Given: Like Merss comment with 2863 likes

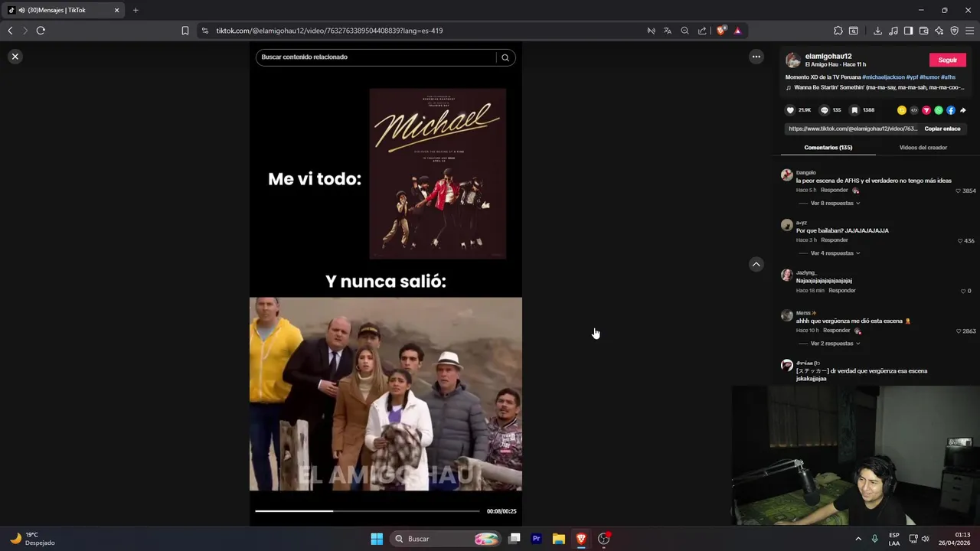Looking at the screenshot, I should pyautogui.click(x=958, y=331).
